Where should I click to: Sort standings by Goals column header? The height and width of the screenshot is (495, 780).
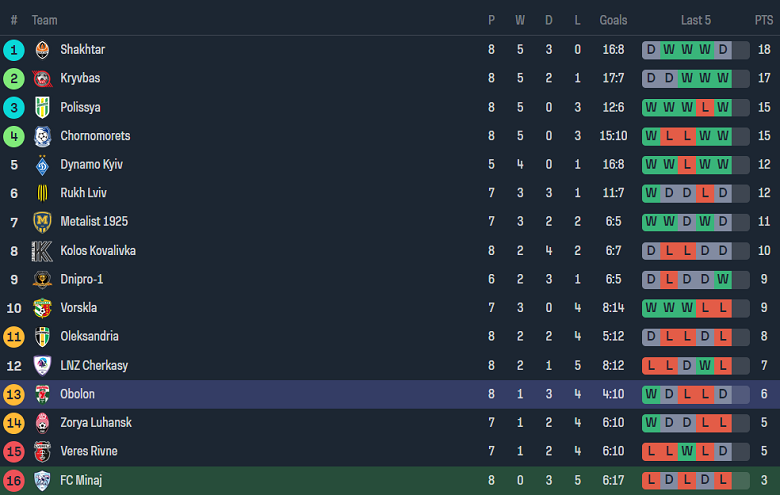[x=613, y=20]
